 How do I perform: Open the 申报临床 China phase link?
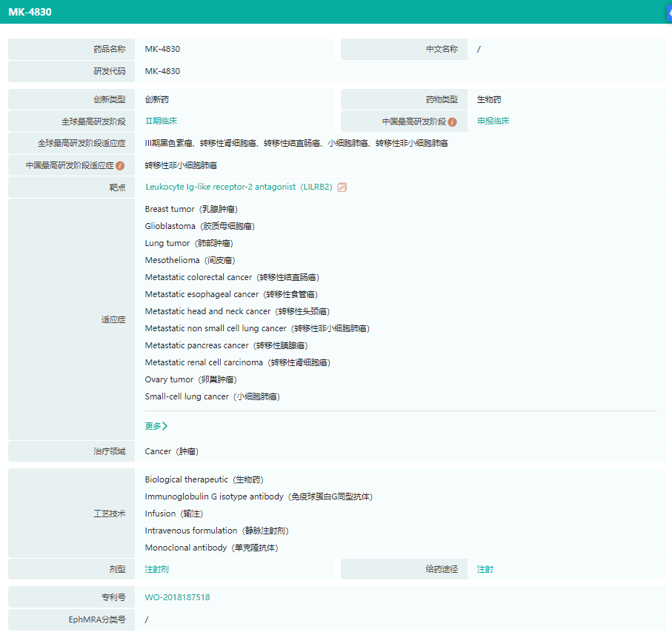pos(493,121)
